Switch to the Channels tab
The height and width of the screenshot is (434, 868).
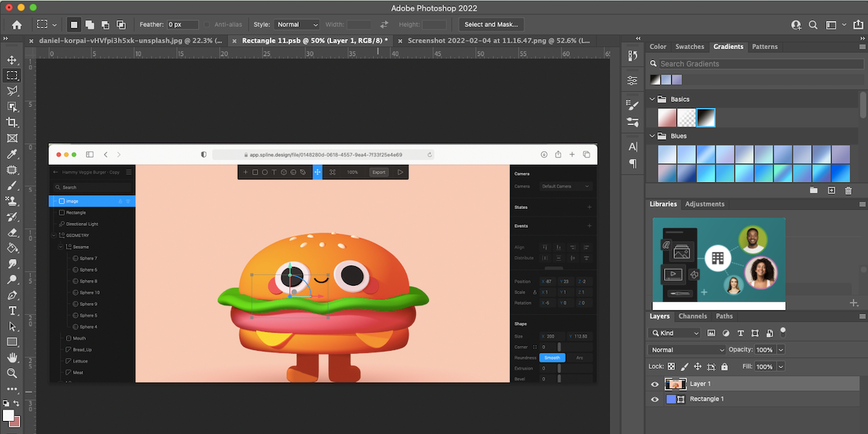[692, 316]
